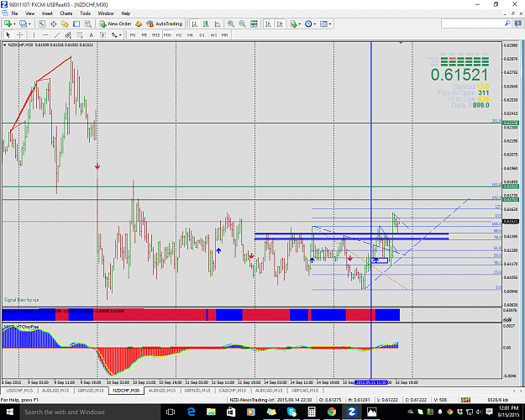Open the View menu
Screen dimensions: 525x420
click(29, 13)
